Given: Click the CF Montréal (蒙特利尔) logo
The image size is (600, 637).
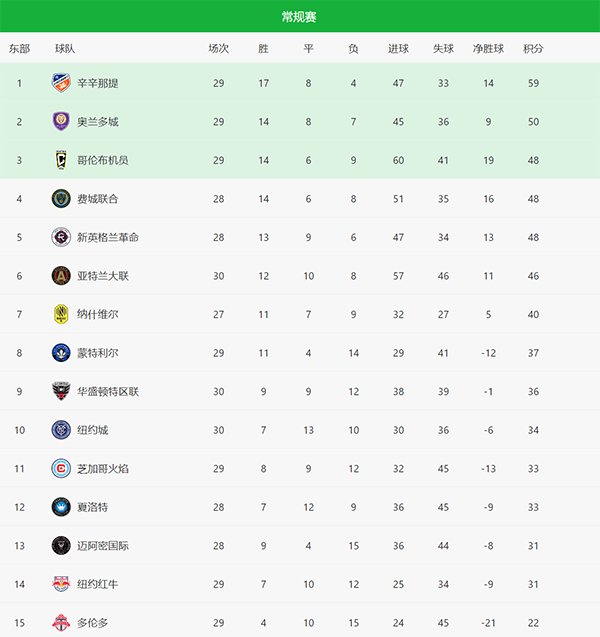Looking at the screenshot, I should pos(60,352).
